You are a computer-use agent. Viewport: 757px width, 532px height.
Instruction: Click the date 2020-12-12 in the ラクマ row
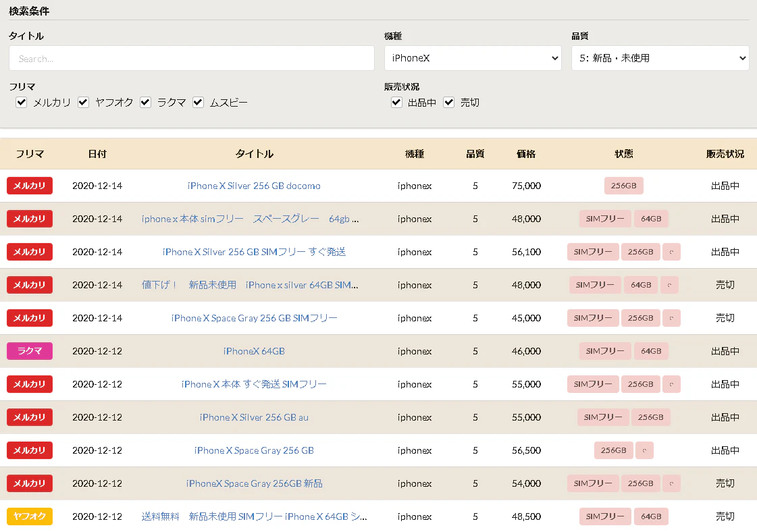(x=97, y=351)
